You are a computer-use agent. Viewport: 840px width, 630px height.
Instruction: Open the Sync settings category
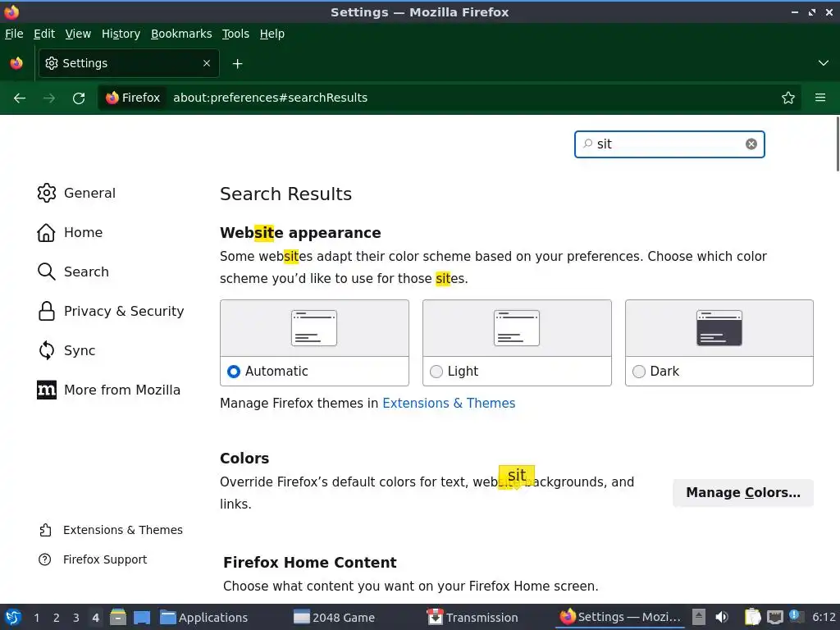pos(66,350)
